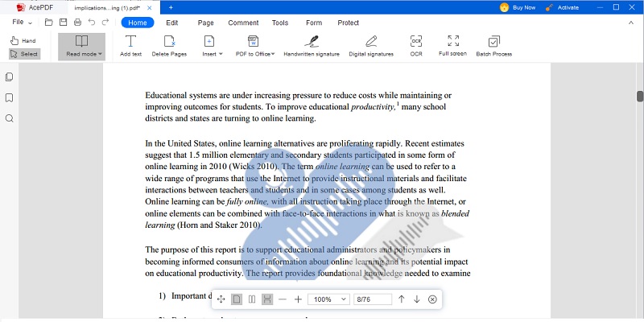The width and height of the screenshot is (644, 322).
Task: Switch to the Edit tab
Action: pyautogui.click(x=172, y=23)
